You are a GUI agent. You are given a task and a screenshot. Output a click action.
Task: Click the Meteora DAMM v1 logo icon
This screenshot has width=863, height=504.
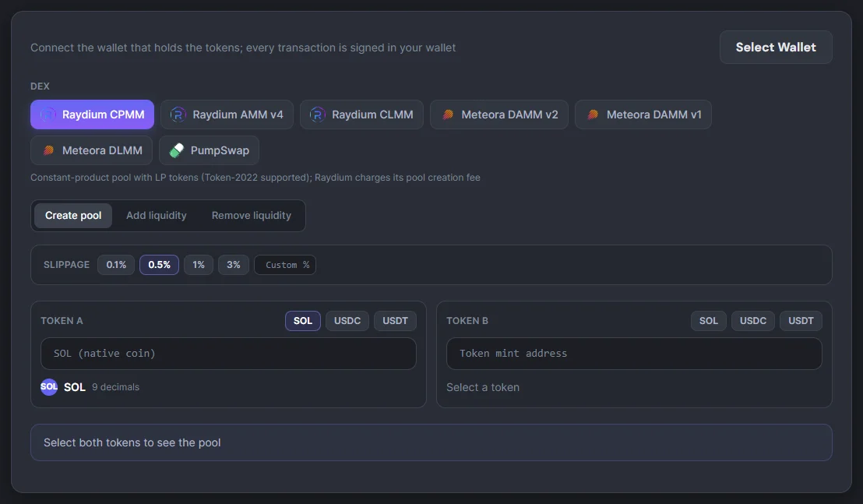click(592, 115)
